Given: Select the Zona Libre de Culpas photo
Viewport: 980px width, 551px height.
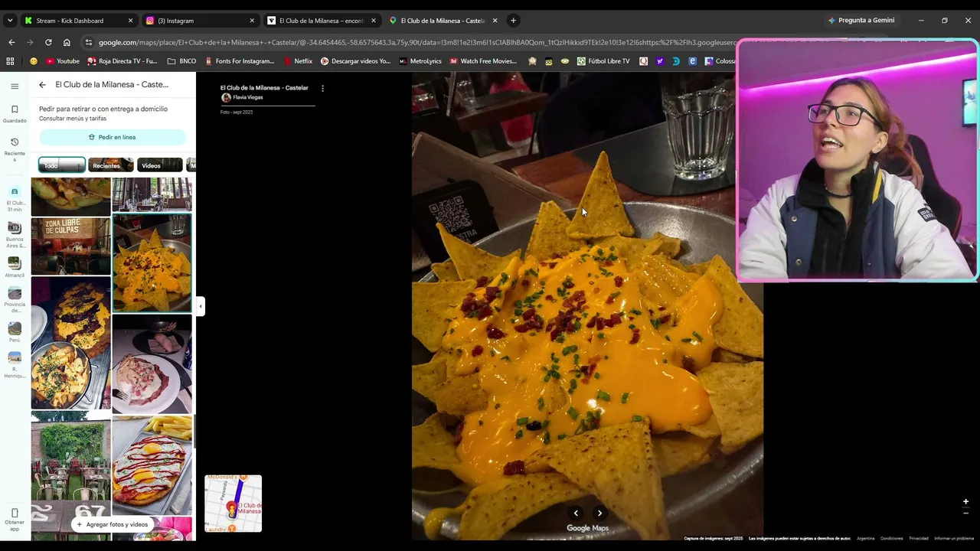Looking at the screenshot, I should [x=70, y=246].
